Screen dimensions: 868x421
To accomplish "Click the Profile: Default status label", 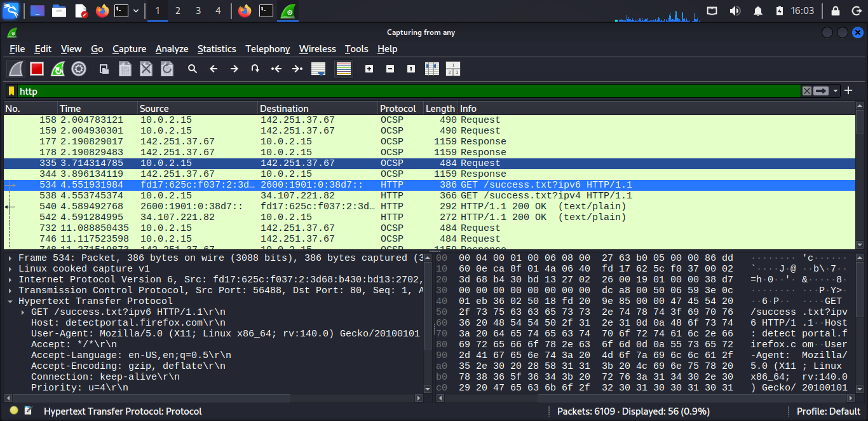I will click(x=828, y=411).
